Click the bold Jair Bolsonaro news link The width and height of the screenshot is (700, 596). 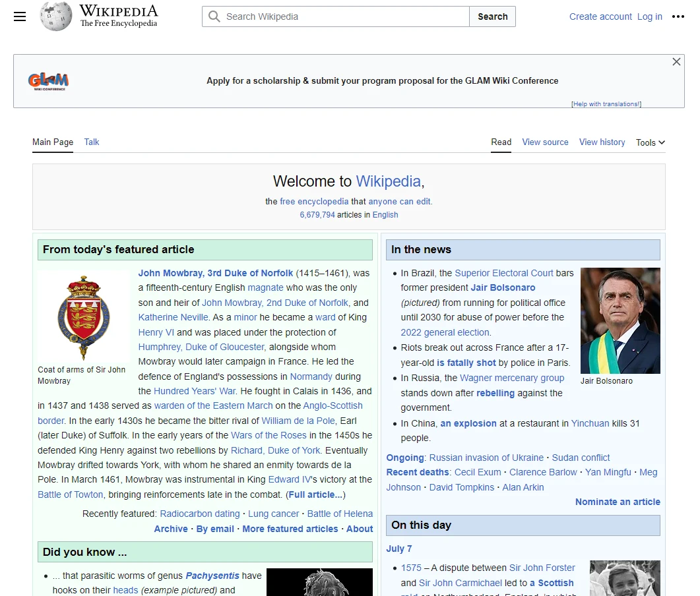point(503,287)
